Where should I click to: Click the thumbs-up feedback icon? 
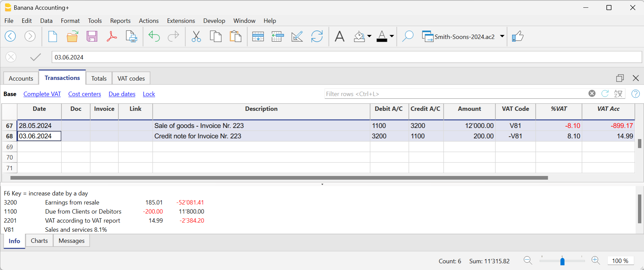(518, 36)
